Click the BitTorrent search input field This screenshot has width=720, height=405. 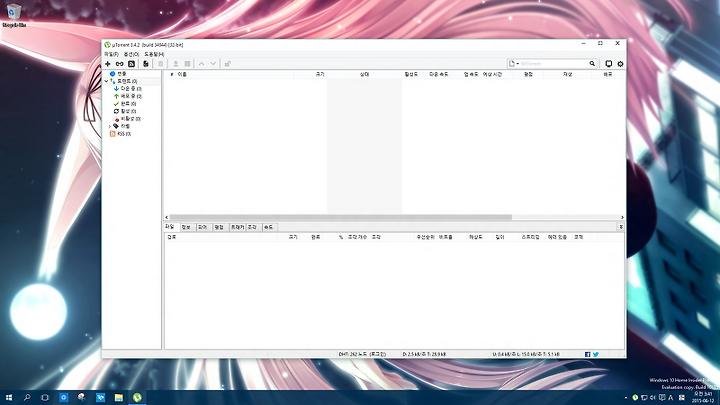tap(553, 64)
